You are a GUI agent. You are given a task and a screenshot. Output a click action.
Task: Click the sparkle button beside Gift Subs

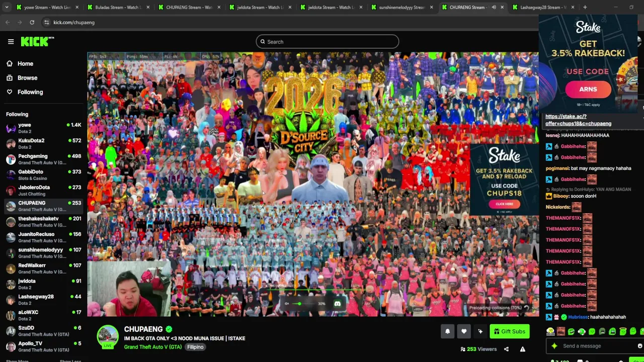point(480,331)
